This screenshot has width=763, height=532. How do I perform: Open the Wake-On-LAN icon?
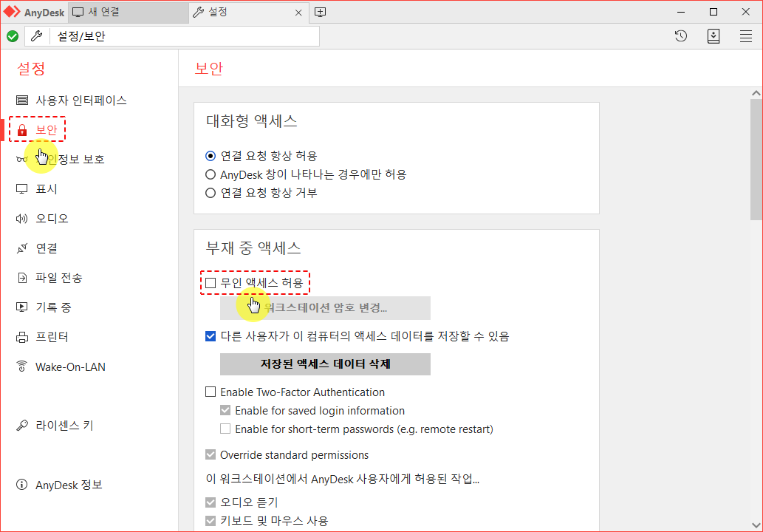click(x=22, y=366)
